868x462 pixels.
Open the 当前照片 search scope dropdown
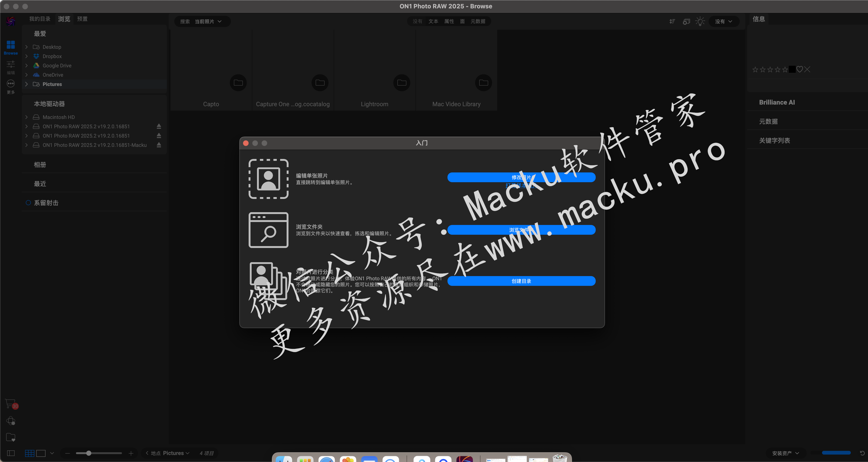tap(208, 22)
